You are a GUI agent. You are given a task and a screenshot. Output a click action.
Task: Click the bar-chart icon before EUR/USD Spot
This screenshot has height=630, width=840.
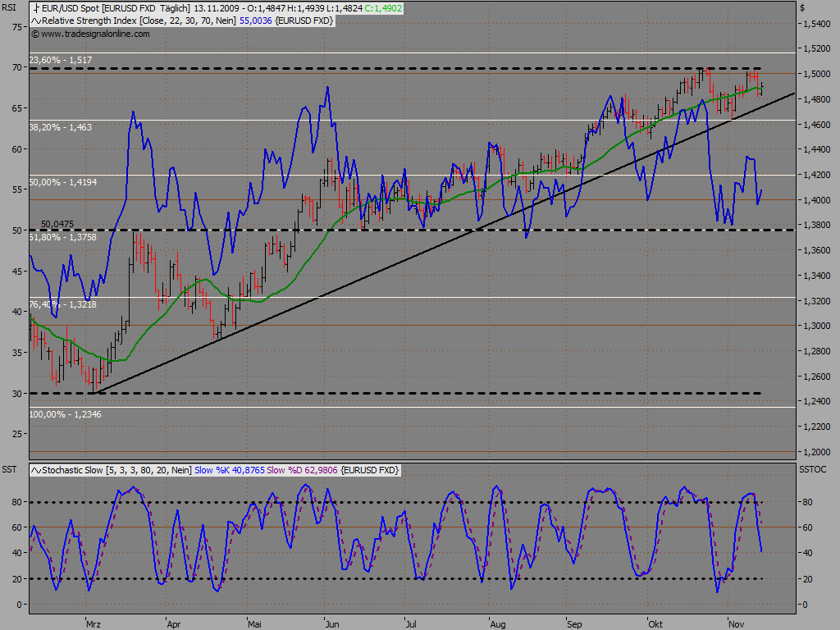[36, 8]
